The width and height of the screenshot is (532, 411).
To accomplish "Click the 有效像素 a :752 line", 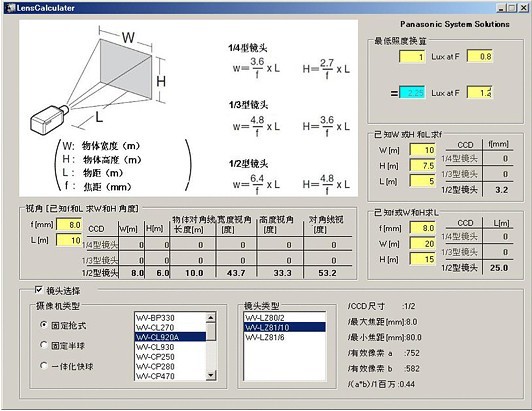I will [x=384, y=353].
